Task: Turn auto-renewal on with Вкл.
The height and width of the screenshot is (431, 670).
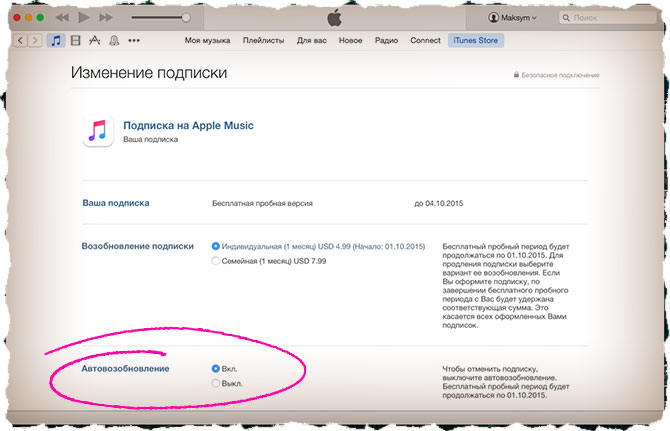Action: pyautogui.click(x=215, y=368)
